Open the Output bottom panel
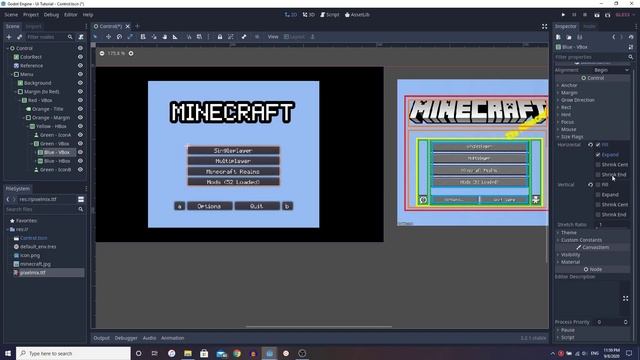Screen dimensions: 640x360 coord(101,338)
